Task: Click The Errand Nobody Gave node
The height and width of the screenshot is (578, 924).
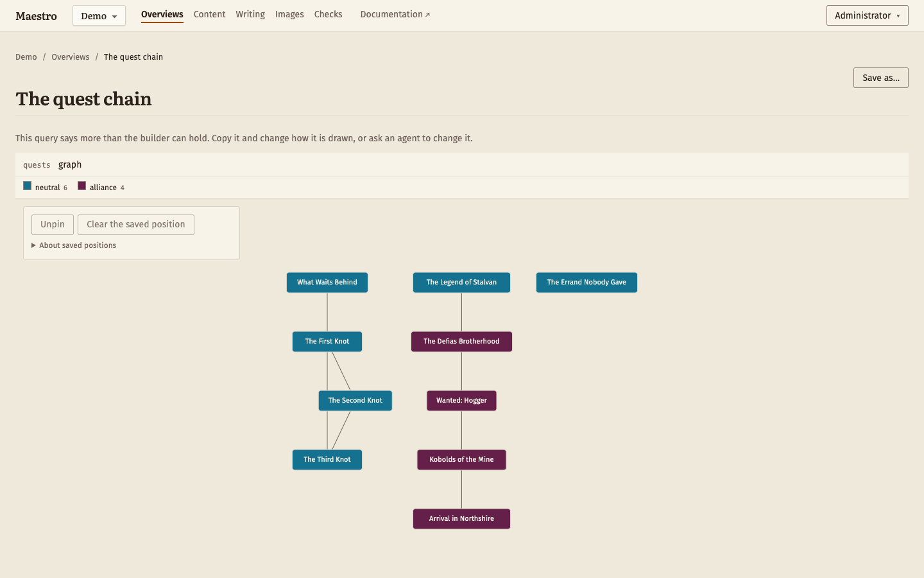Action: click(x=586, y=283)
